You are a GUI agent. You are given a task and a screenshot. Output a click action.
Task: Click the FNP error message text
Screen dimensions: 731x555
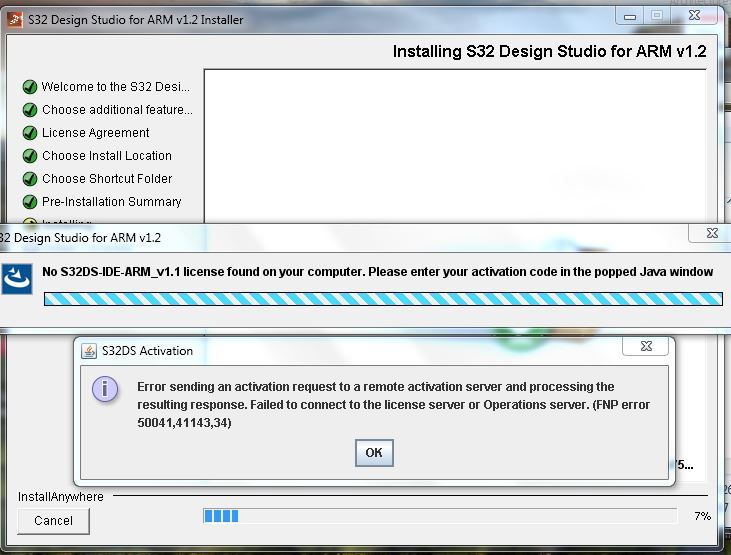tap(393, 404)
